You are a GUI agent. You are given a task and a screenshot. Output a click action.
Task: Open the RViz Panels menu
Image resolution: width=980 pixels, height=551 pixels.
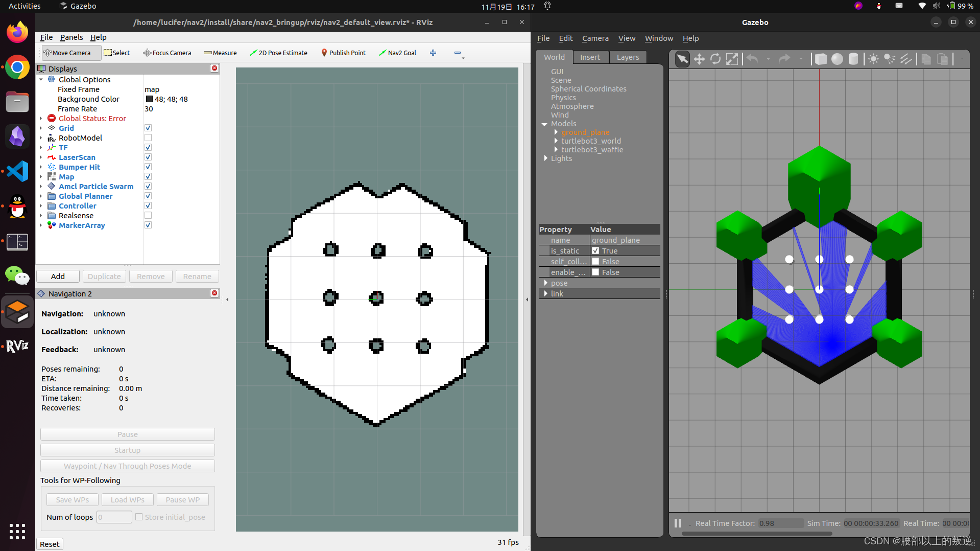click(71, 37)
